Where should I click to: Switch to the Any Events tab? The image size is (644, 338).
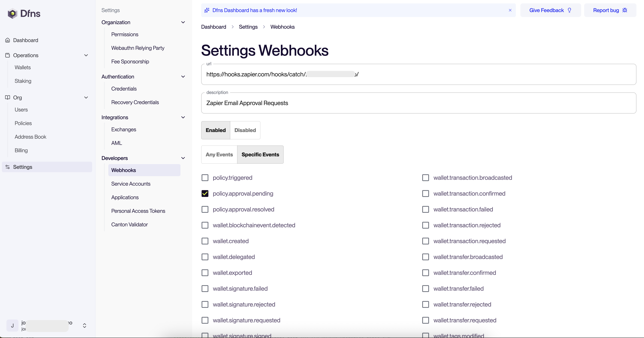pos(219,155)
